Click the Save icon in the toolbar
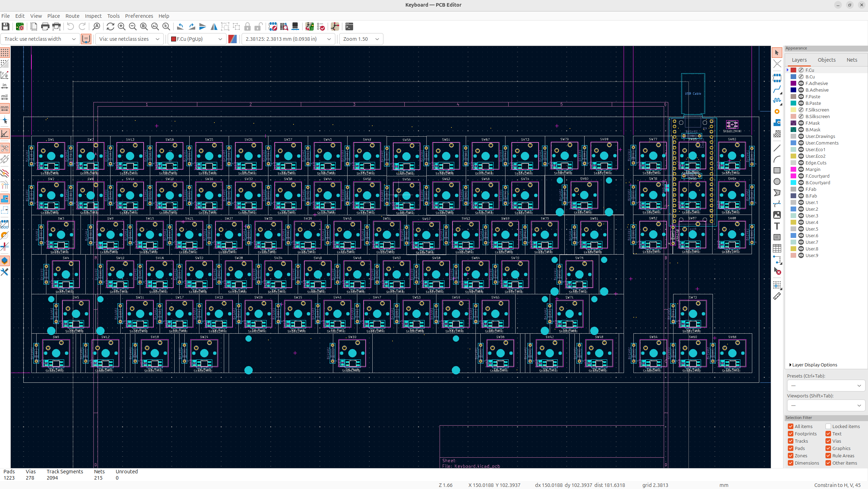Viewport: 868px width, 489px height. tap(6, 26)
